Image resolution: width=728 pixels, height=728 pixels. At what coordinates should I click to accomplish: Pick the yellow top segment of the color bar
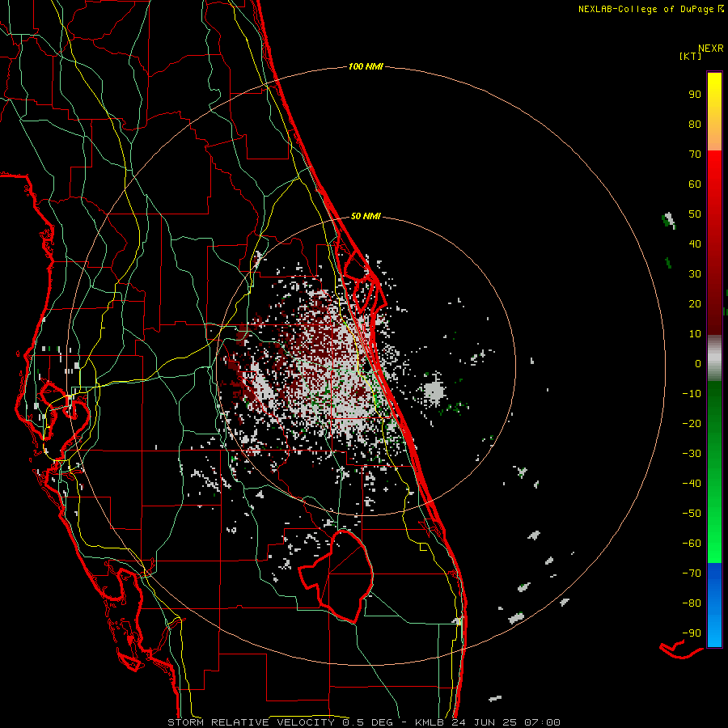(x=714, y=112)
